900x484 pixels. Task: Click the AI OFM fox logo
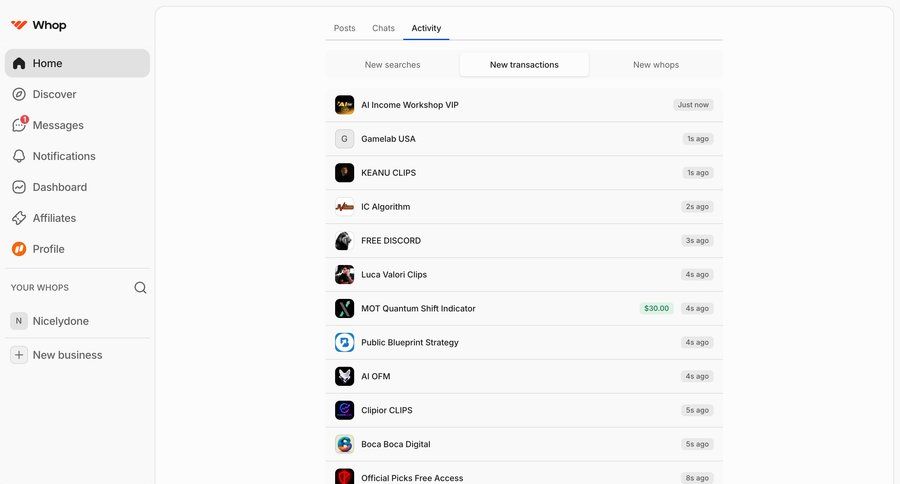pyautogui.click(x=344, y=376)
